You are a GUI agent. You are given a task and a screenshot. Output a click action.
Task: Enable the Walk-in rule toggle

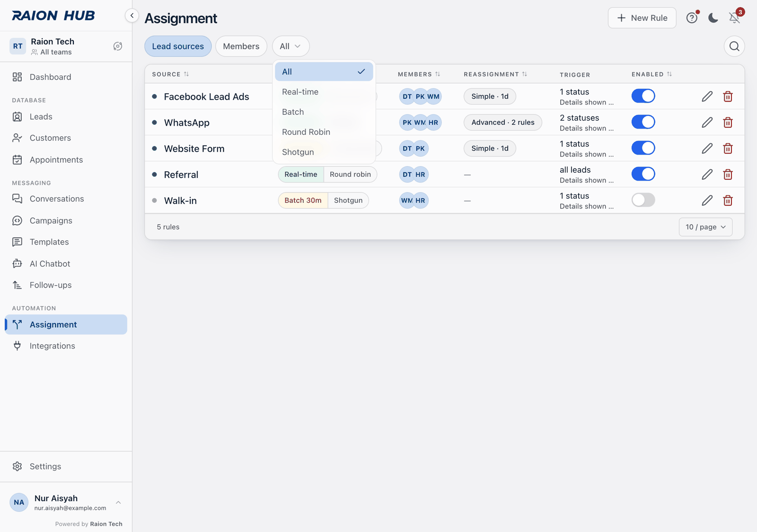click(643, 200)
